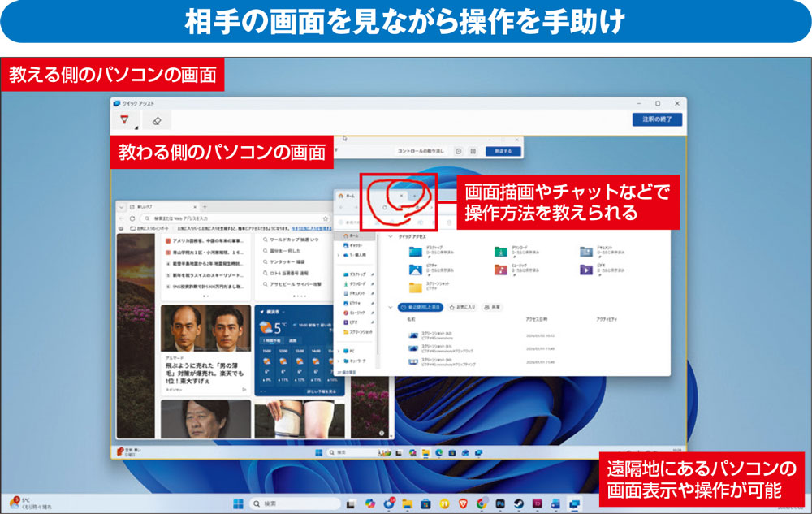Open Quick Assist icon on local taskbar

[x=574, y=503]
